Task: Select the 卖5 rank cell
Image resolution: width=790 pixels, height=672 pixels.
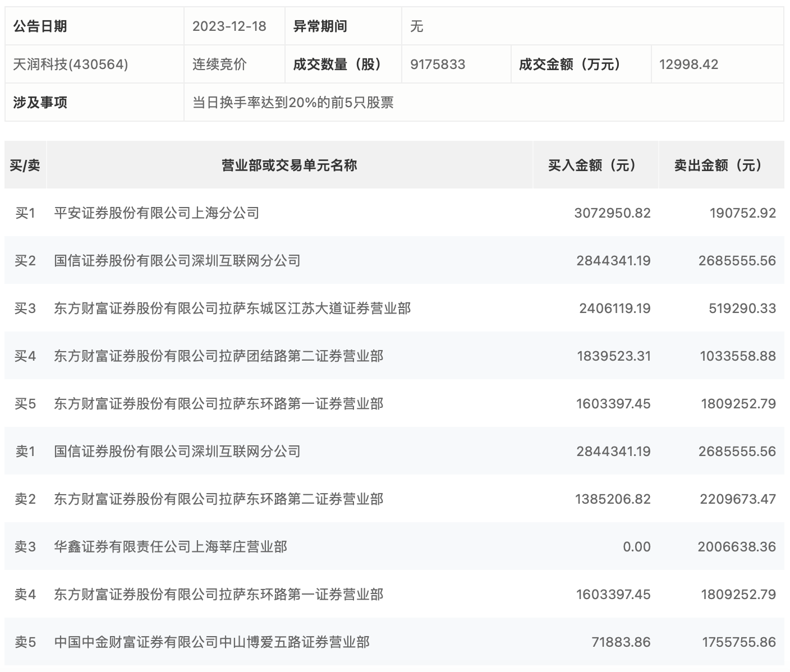Action: coord(25,642)
